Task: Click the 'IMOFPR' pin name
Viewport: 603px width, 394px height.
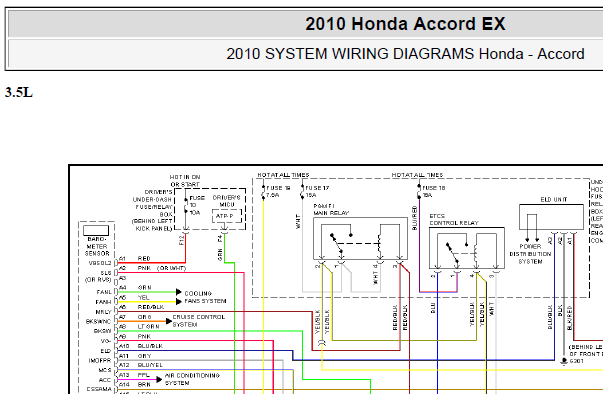Action: [x=100, y=361]
